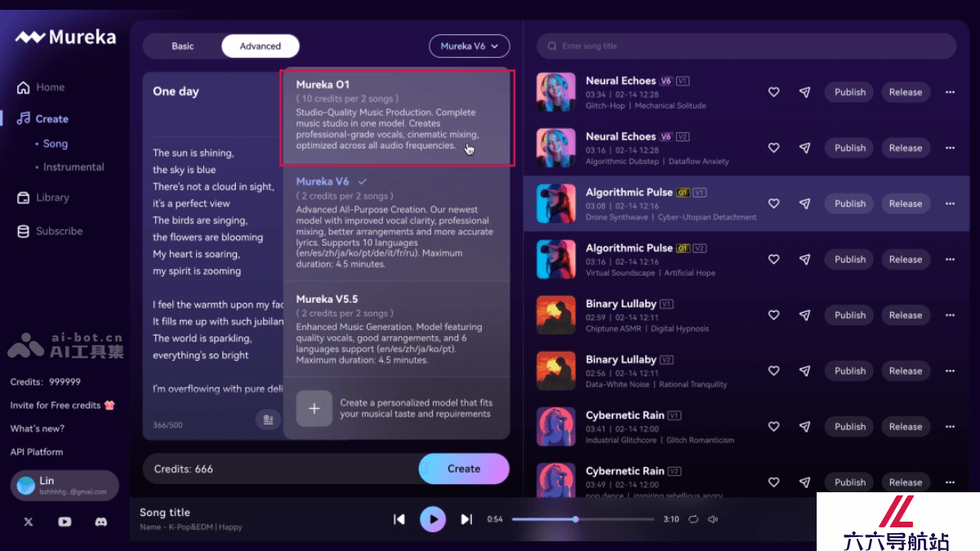
Task: Click Binary Lullaby V2 cover thumbnail
Action: (556, 371)
